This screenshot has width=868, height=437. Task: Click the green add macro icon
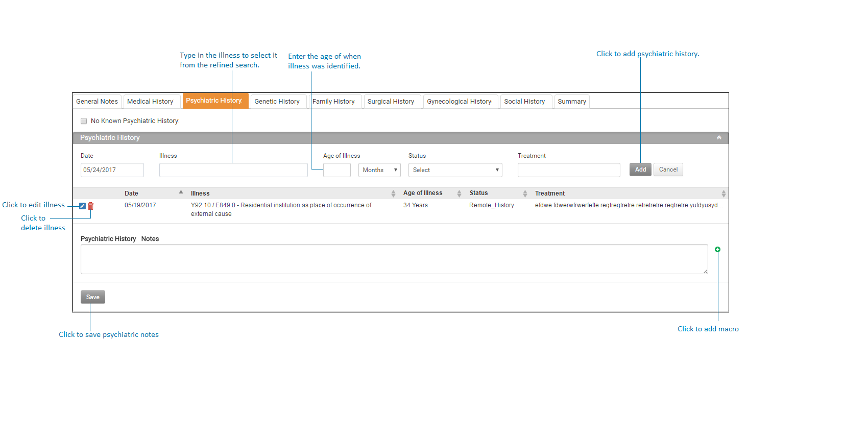tap(717, 250)
